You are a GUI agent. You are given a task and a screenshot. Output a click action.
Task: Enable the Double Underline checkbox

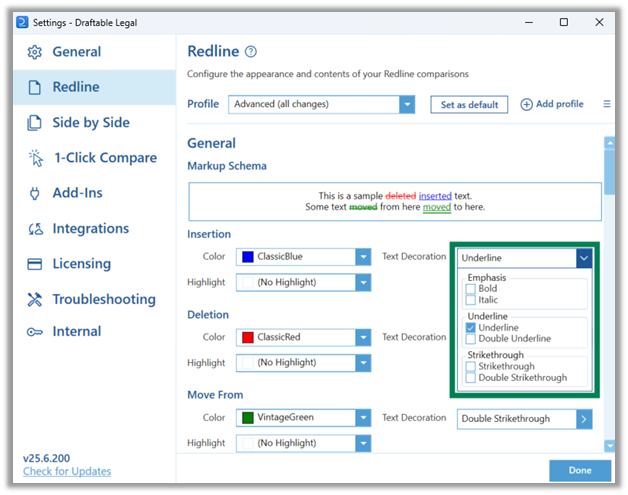471,339
